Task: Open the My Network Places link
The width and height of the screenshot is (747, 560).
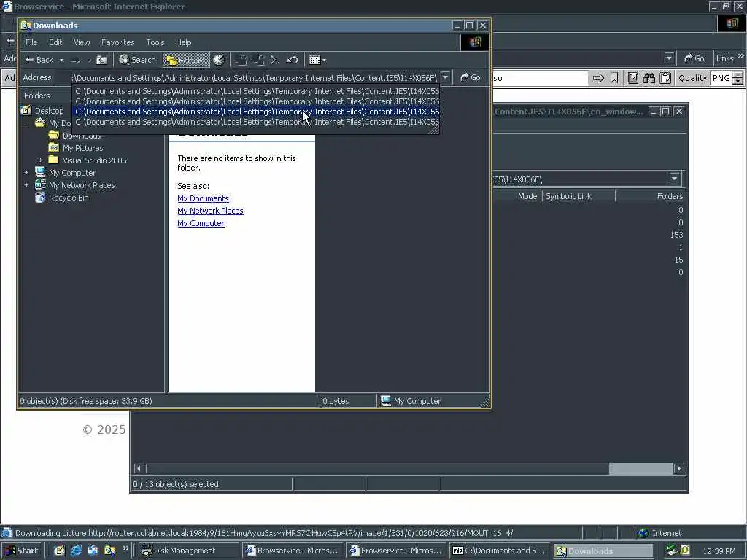Action: [210, 211]
